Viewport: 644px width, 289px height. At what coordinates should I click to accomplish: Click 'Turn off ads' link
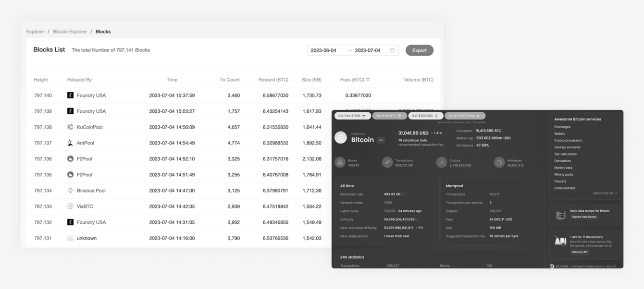click(x=480, y=122)
